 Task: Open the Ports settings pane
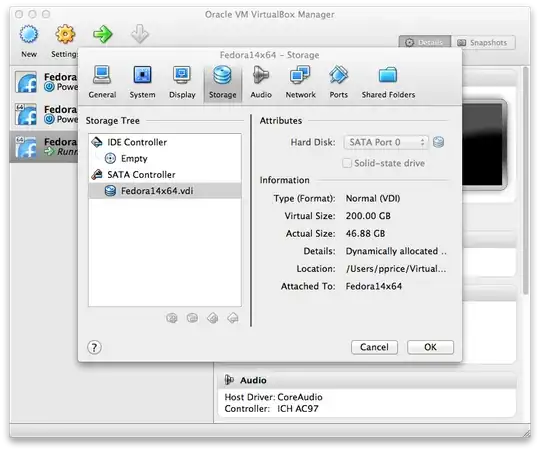coord(339,82)
